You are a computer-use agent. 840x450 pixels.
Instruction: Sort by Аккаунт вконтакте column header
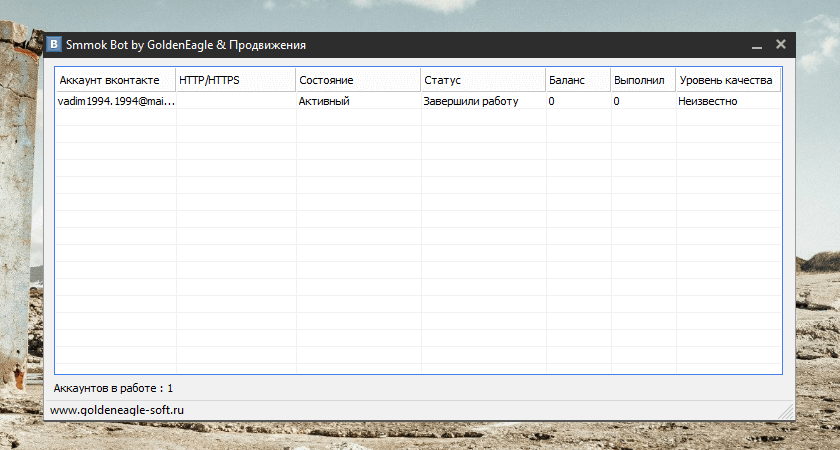[x=116, y=80]
